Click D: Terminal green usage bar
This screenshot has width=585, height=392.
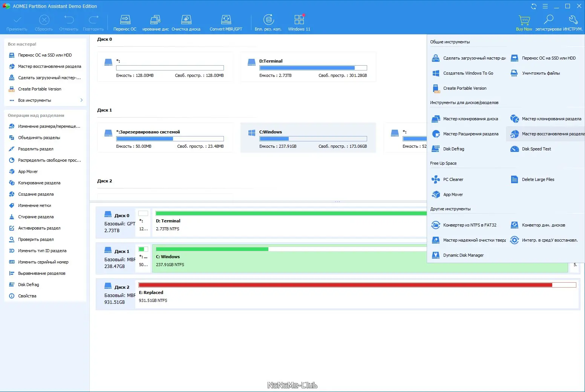point(291,213)
